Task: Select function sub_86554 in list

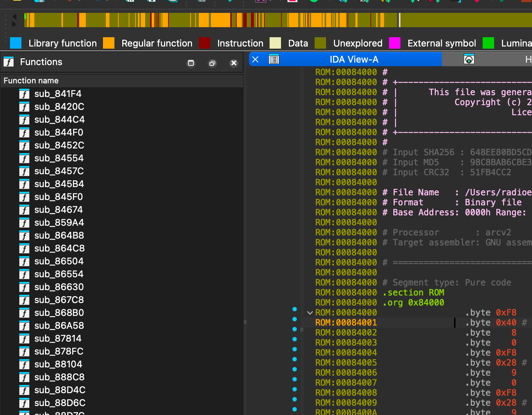Action: [x=122, y=274]
